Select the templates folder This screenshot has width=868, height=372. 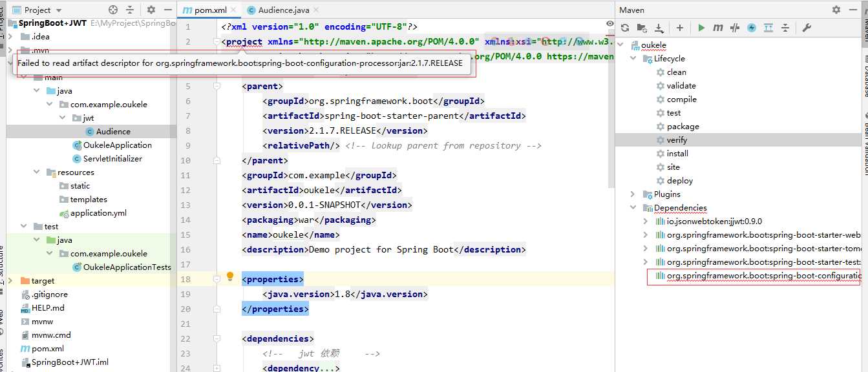click(89, 200)
